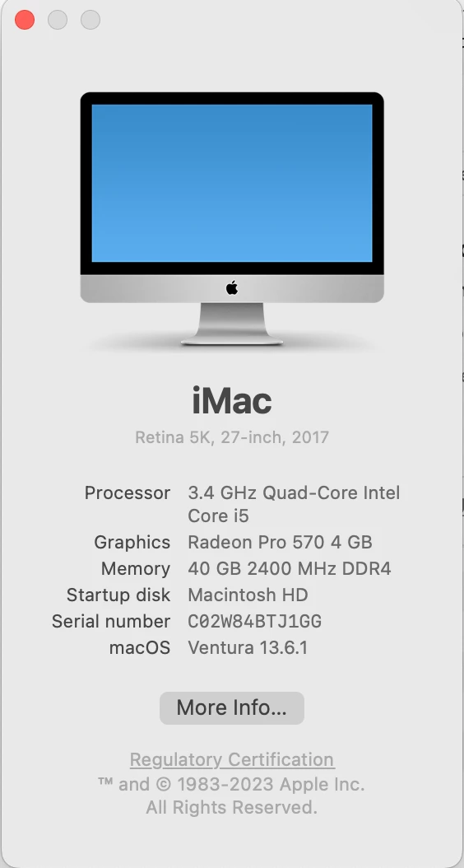Click the gray zoom window button
The height and width of the screenshot is (868, 464).
click(90, 20)
